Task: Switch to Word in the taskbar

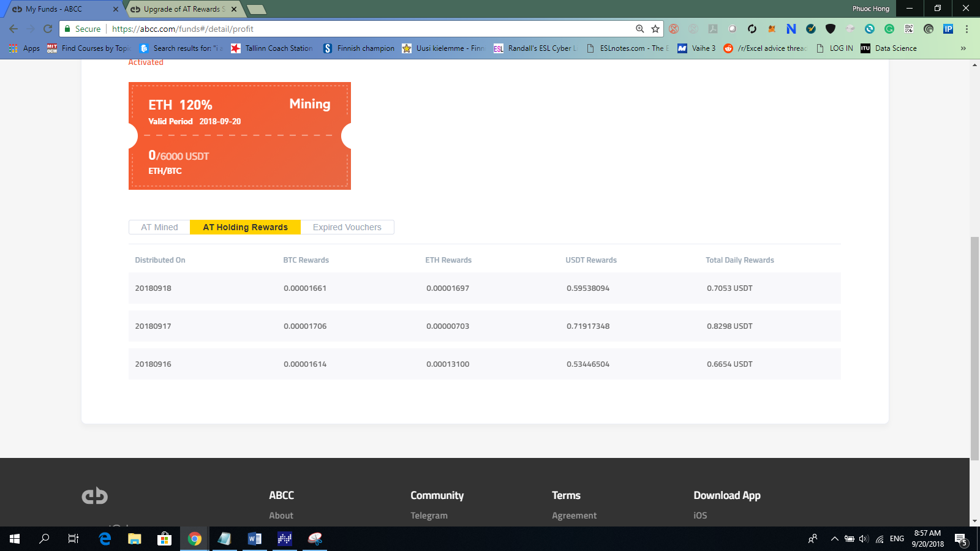Action: [255, 539]
